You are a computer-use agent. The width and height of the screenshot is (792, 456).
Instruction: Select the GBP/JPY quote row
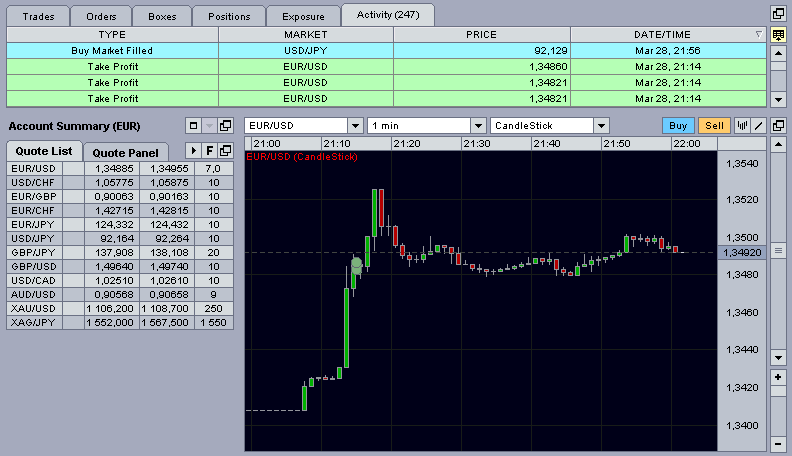[x=120, y=252]
